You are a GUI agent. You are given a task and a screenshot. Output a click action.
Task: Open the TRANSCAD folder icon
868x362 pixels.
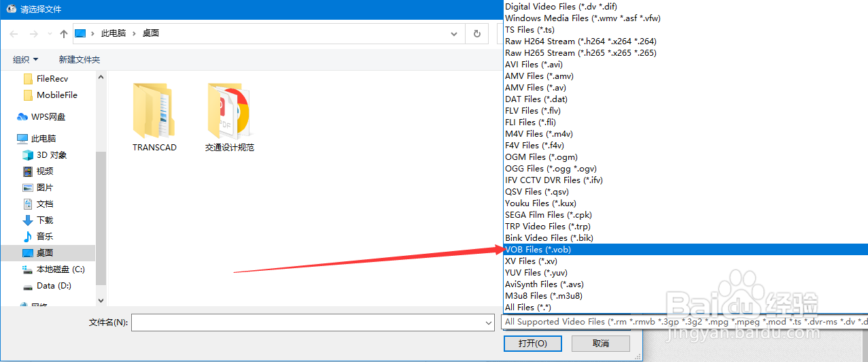pos(154,110)
